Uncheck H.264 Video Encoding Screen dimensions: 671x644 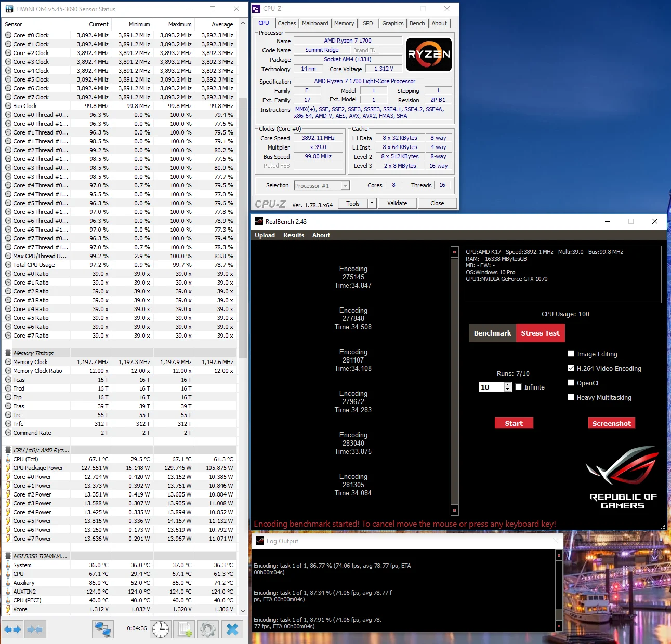coord(571,368)
